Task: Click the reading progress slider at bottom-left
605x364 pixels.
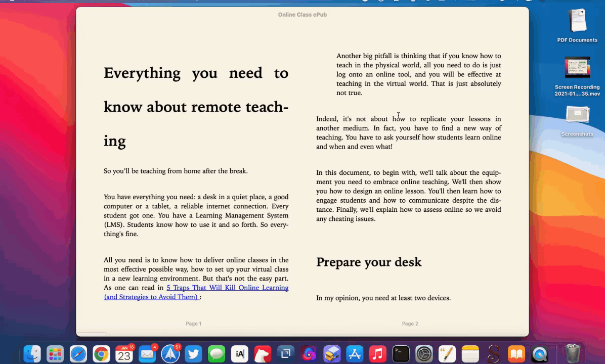Action: click(x=92, y=334)
